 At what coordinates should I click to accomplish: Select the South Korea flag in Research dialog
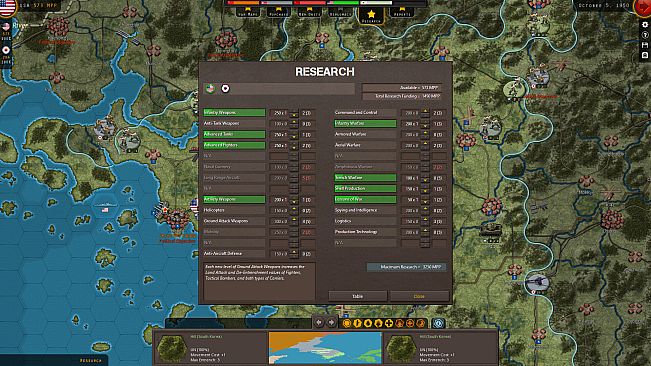225,88
